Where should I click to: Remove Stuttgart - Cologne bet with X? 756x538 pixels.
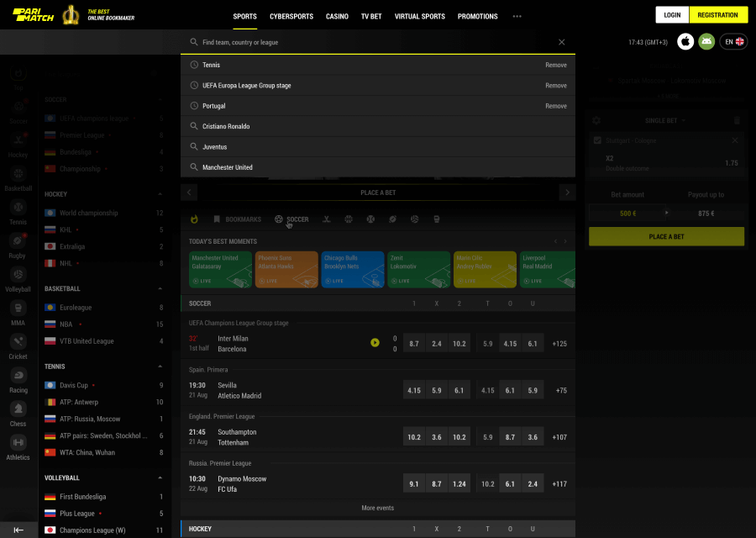735,140
